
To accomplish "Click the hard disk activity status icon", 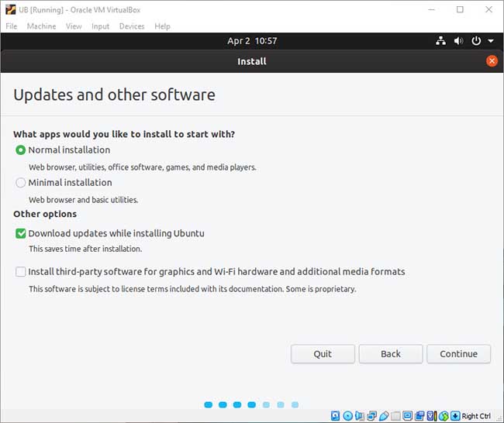I will point(335,416).
